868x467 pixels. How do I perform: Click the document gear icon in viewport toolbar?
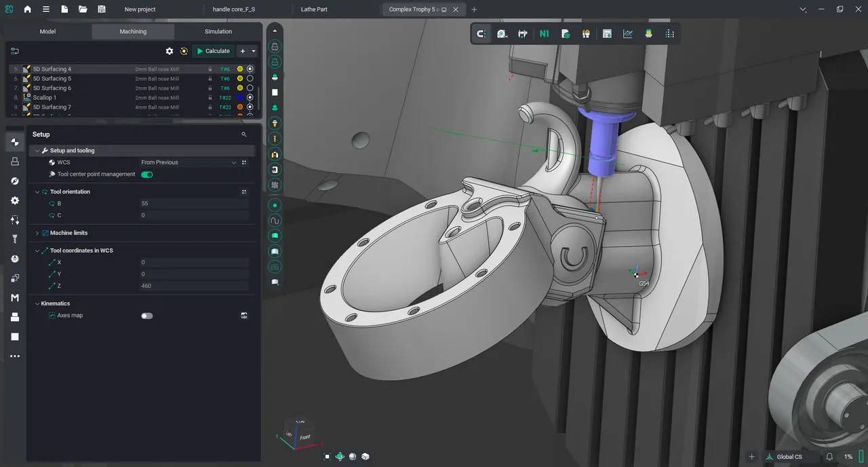(x=565, y=34)
